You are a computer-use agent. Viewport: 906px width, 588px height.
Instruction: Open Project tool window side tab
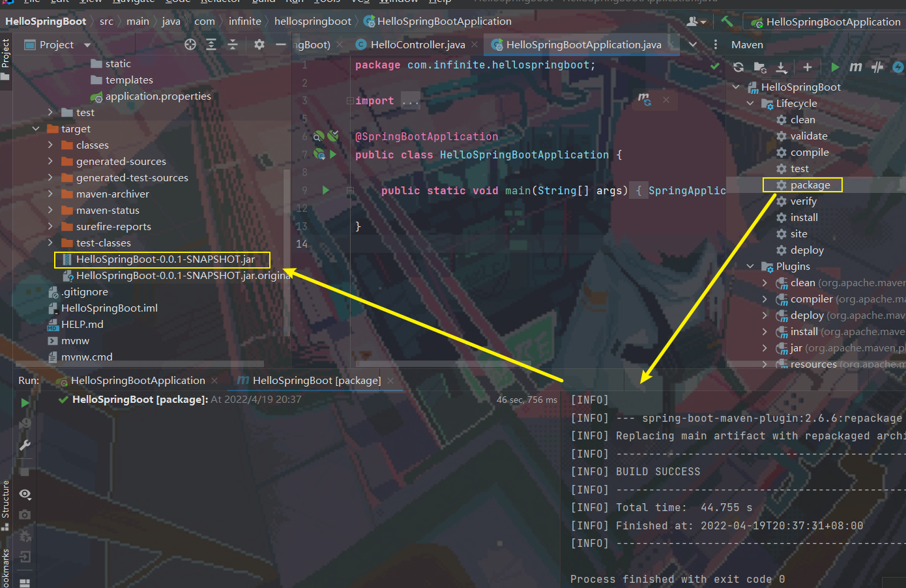click(x=5, y=59)
